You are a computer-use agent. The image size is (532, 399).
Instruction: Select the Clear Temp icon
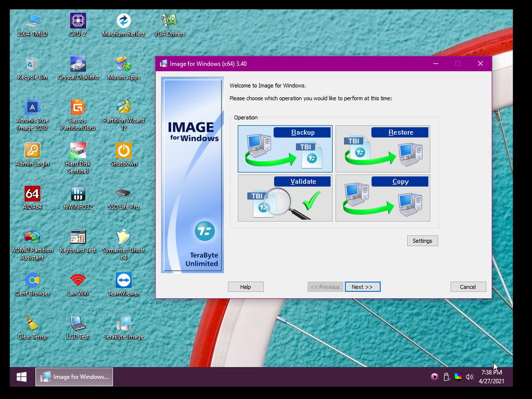(32, 328)
